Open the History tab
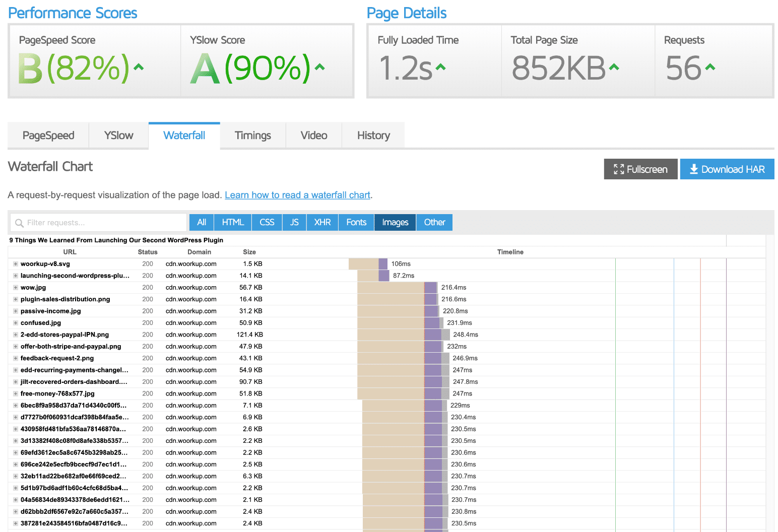Image resolution: width=778 pixels, height=532 pixels. click(x=373, y=136)
